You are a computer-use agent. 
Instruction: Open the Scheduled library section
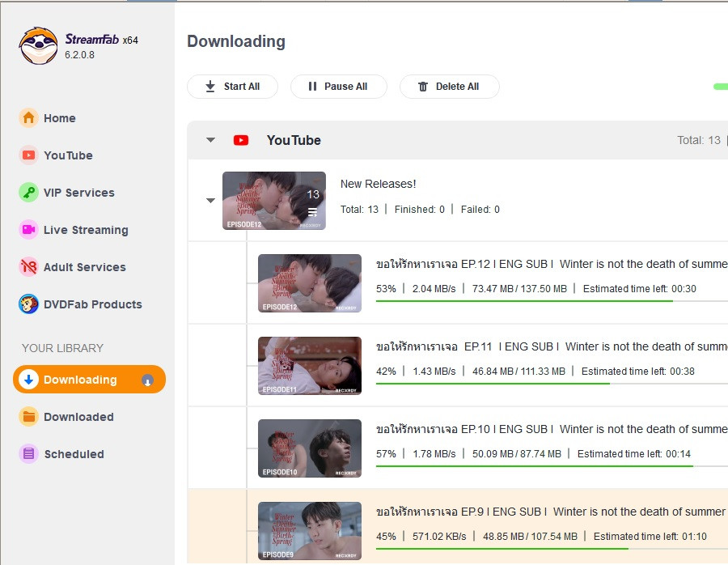(x=74, y=454)
